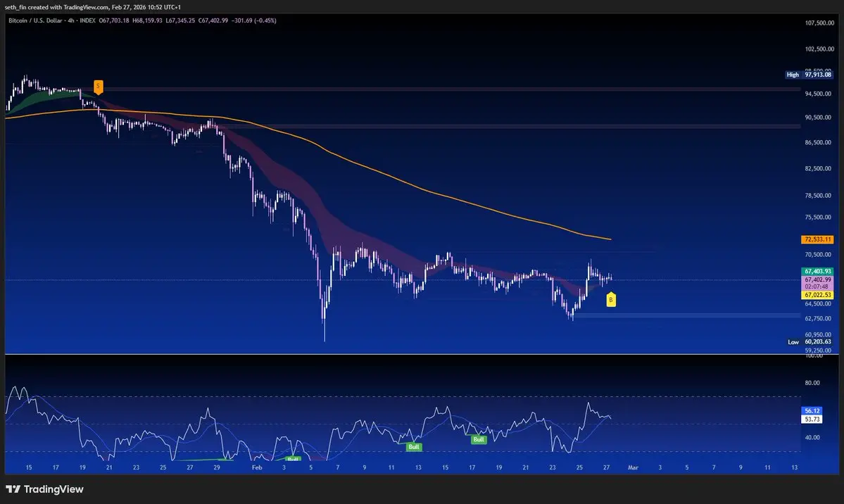Viewport: 844px width, 504px height.
Task: Click the blue 56.12 RSI value label
Action: (812, 411)
